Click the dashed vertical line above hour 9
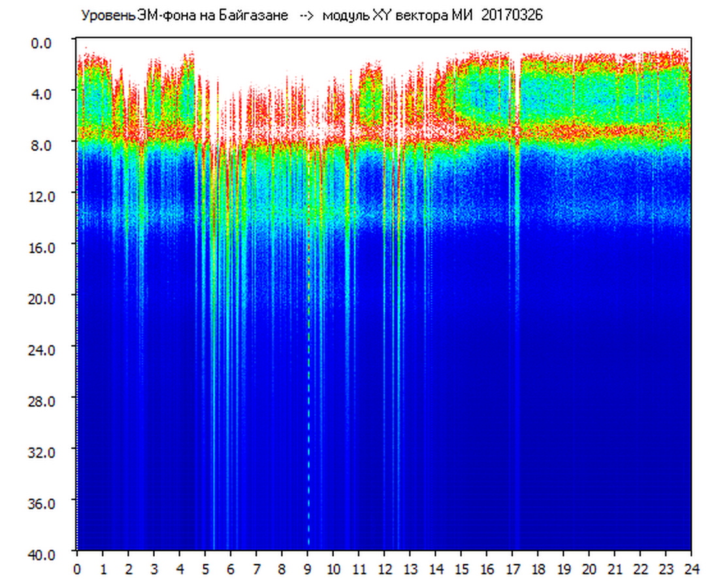 (x=308, y=392)
